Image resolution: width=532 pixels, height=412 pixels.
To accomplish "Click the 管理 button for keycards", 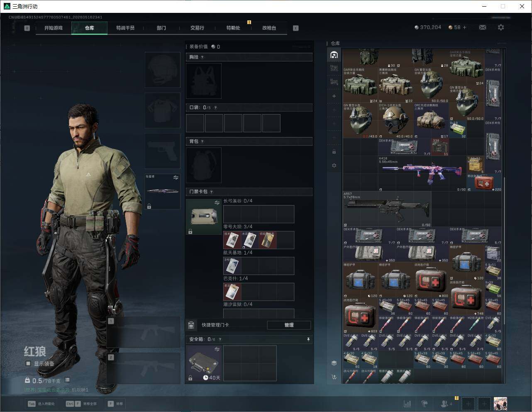I will tap(289, 325).
